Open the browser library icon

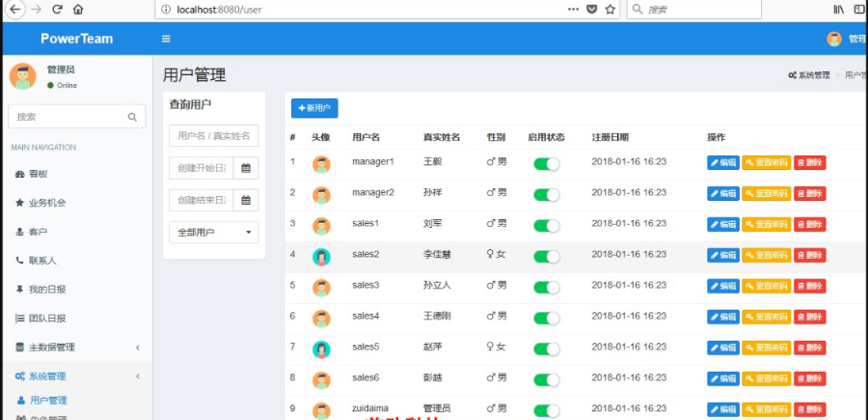point(839,10)
